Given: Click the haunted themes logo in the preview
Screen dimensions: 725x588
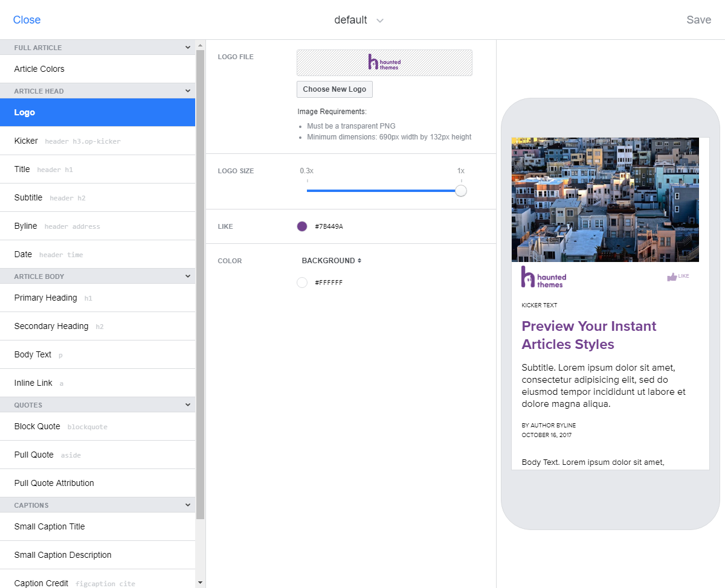Looking at the screenshot, I should point(543,277).
